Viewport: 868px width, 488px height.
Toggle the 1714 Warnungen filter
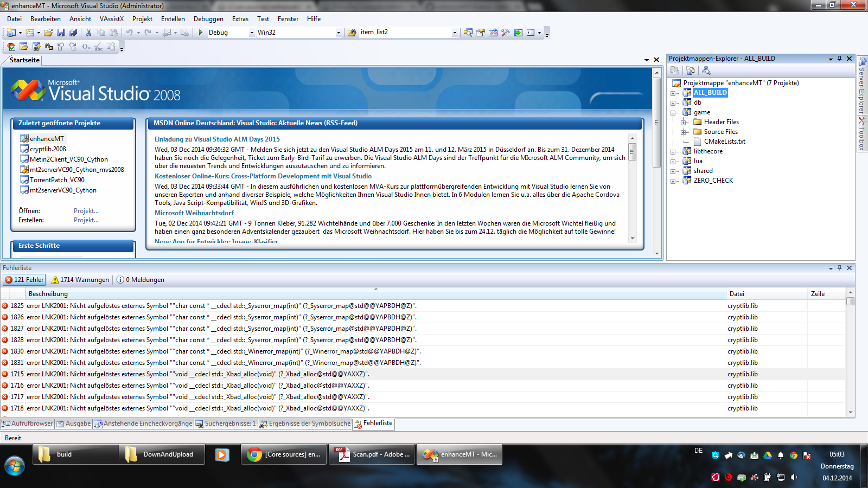pyautogui.click(x=80, y=280)
